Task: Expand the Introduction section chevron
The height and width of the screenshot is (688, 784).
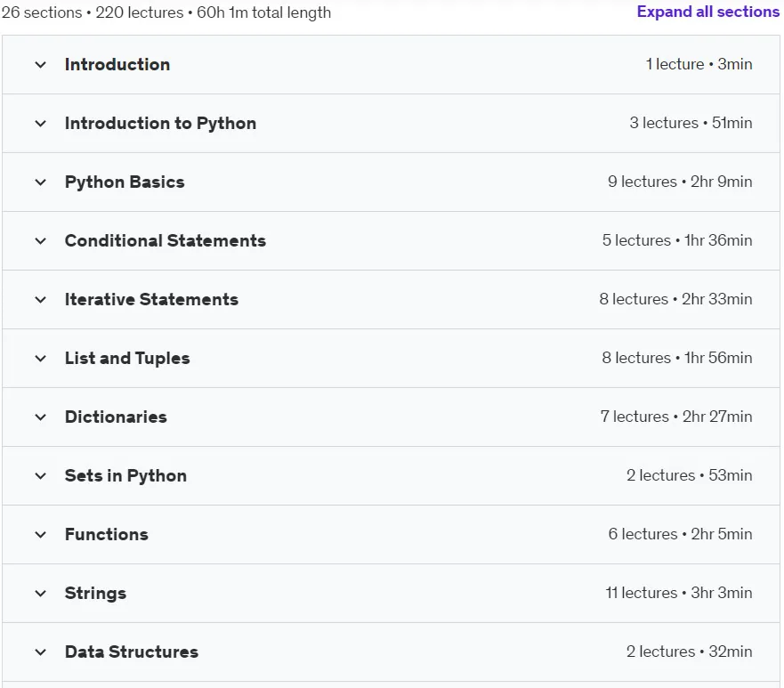Action: point(41,64)
